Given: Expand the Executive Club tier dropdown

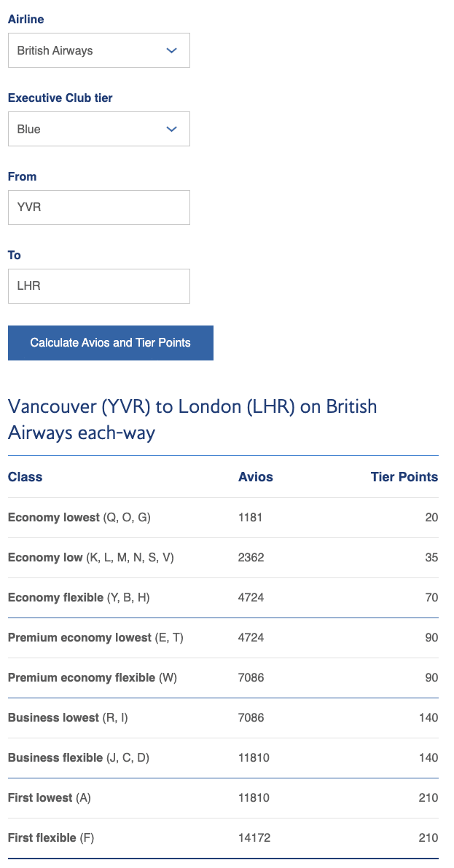Looking at the screenshot, I should coord(98,129).
